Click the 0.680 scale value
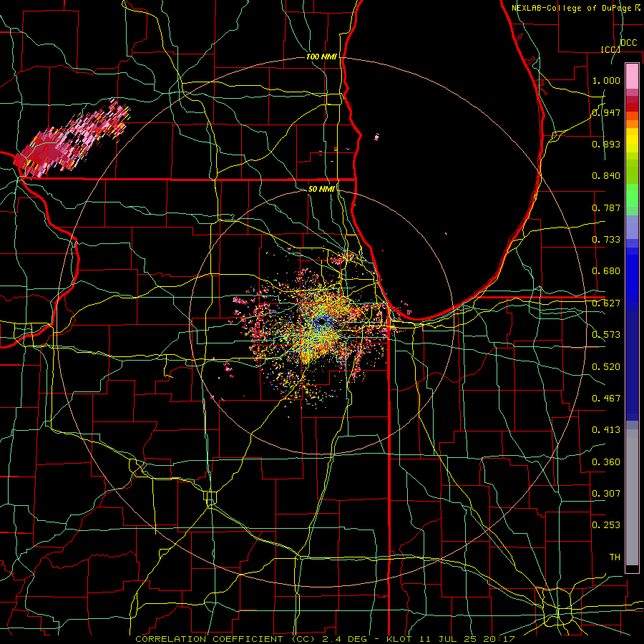644x644 pixels. tap(606, 271)
